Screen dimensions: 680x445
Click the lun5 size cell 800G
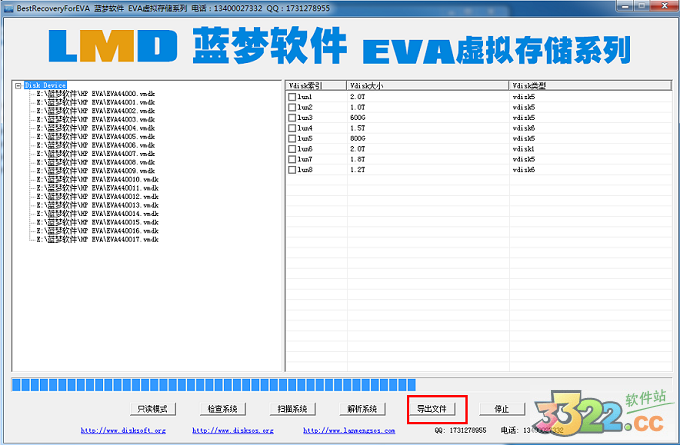point(358,139)
